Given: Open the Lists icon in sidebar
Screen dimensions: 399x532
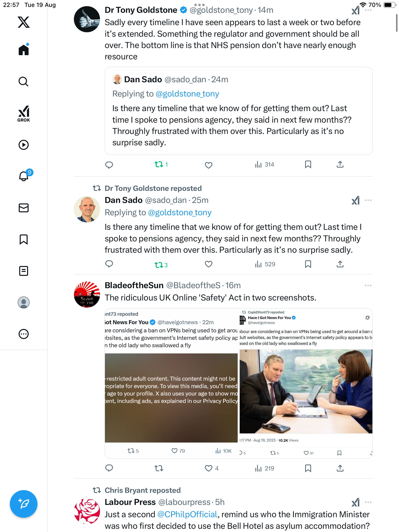Looking at the screenshot, I should [x=24, y=271].
